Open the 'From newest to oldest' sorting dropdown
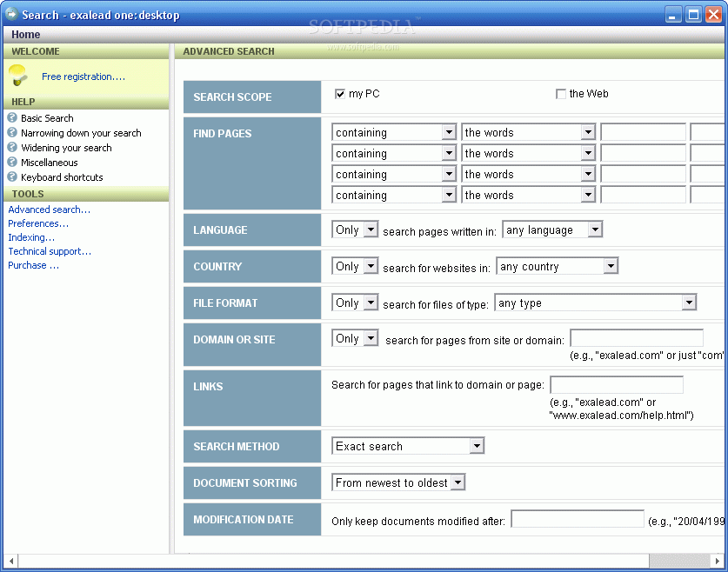Screen dimensions: 728x572 [398, 482]
